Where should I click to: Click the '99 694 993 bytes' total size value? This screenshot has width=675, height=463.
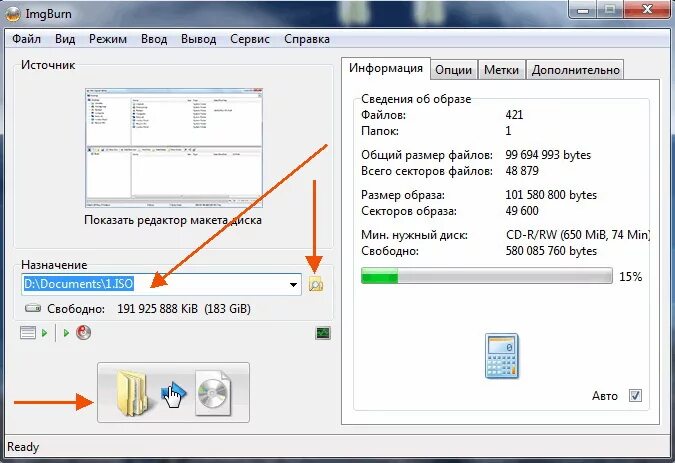tap(548, 155)
